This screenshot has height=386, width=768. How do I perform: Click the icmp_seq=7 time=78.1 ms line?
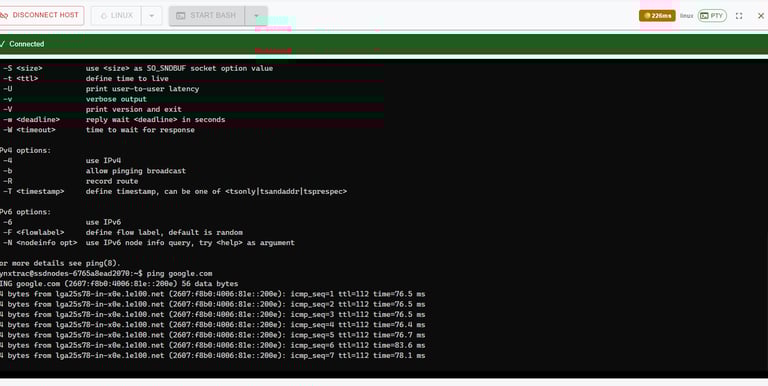coord(213,356)
